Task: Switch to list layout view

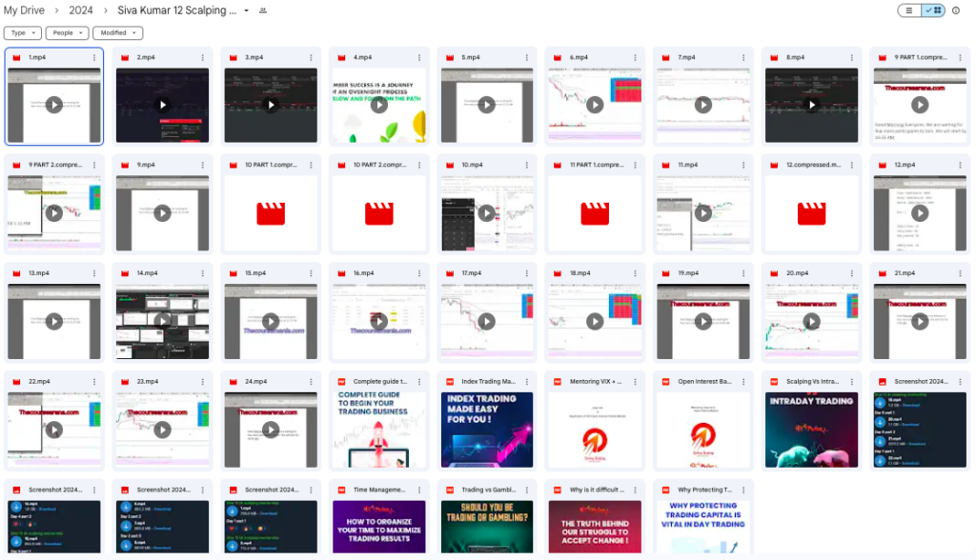Action: (x=909, y=10)
